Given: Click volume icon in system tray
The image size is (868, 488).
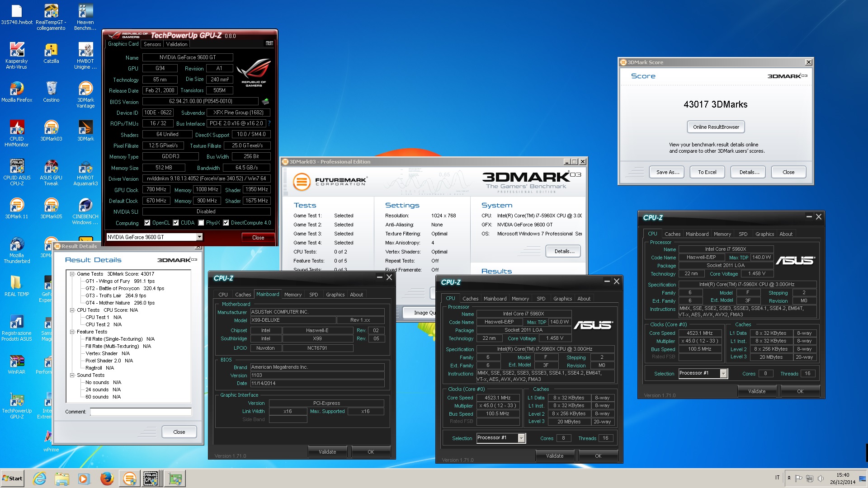Looking at the screenshot, I should click(821, 478).
